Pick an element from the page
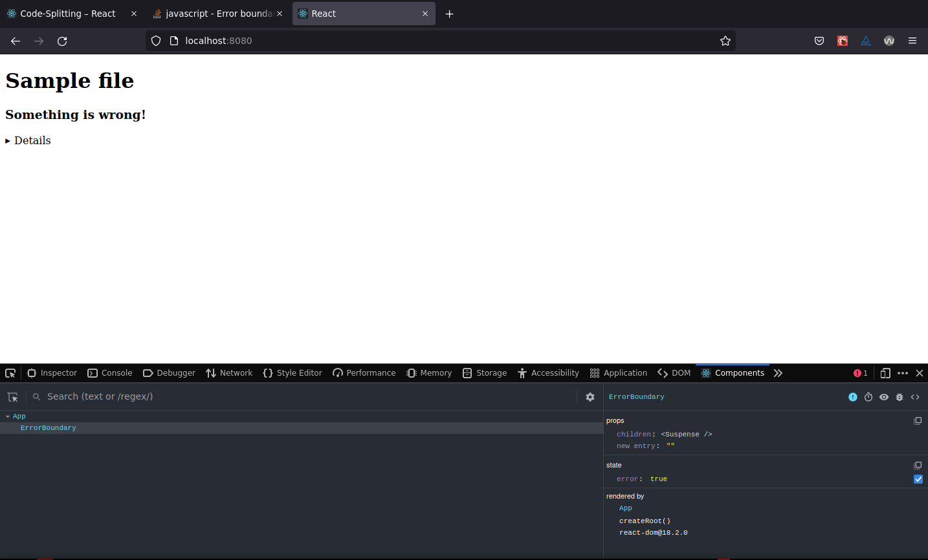Viewport: 928px width, 560px height. tap(10, 373)
